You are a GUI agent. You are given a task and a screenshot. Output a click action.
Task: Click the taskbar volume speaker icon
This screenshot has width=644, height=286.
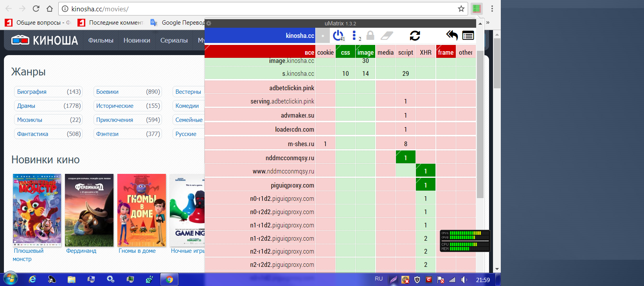pos(464,280)
